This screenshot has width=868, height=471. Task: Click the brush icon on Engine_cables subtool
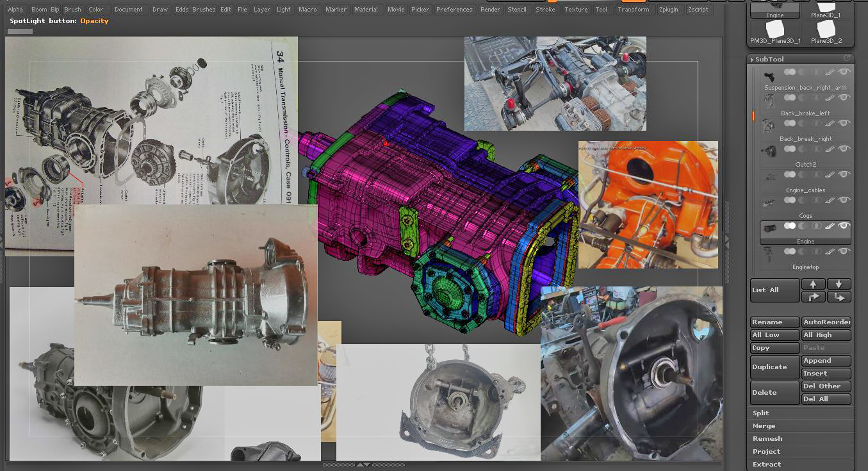point(830,175)
